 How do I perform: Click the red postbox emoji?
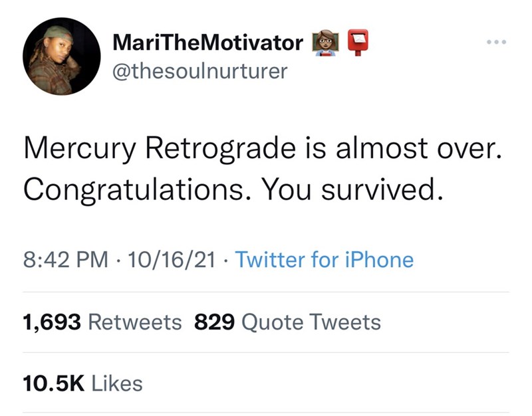tap(358, 44)
